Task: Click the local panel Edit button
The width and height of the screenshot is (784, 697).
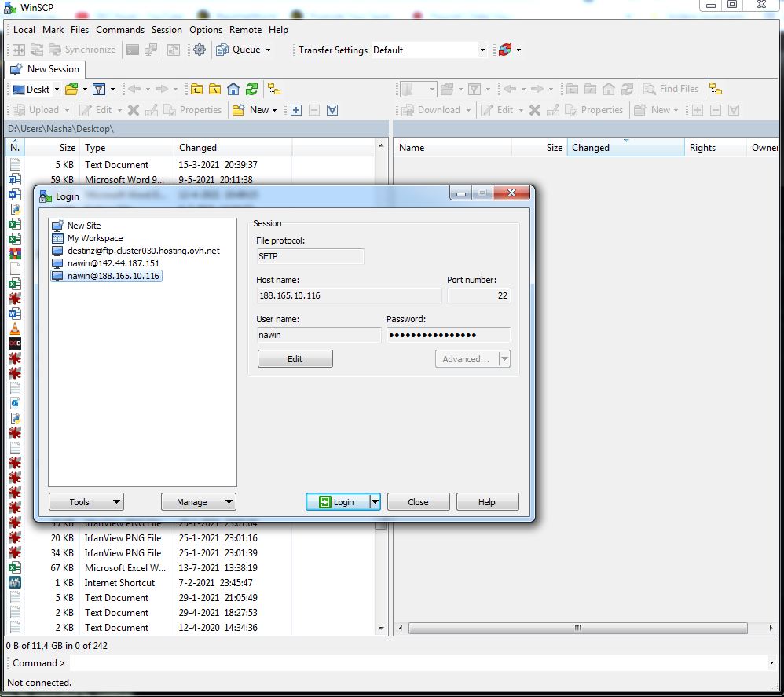Action: point(96,110)
